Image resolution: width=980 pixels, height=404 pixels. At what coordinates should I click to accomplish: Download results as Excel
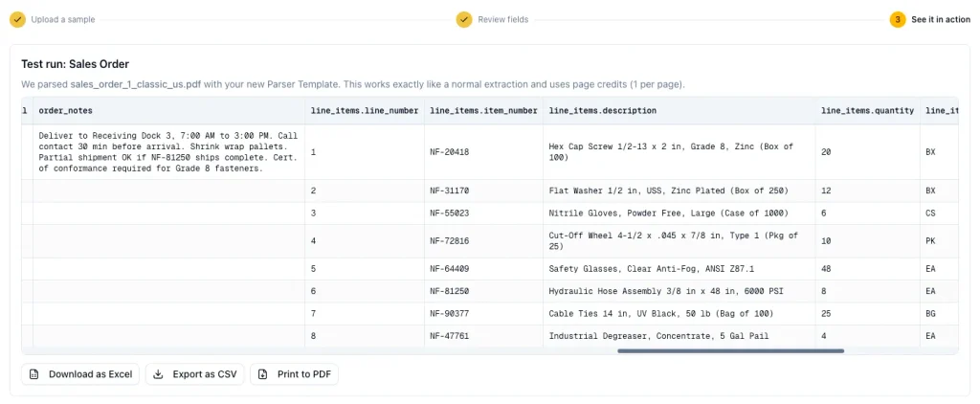click(80, 374)
